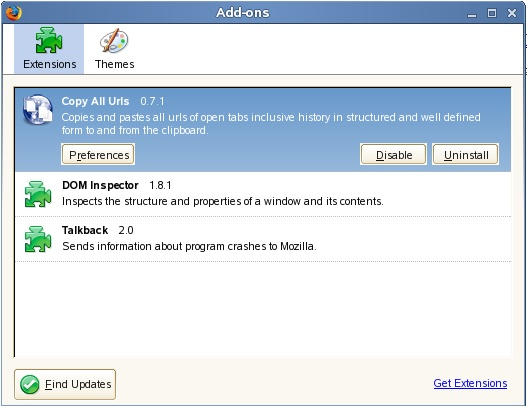Check for updates with Find Updates

pyautogui.click(x=65, y=384)
